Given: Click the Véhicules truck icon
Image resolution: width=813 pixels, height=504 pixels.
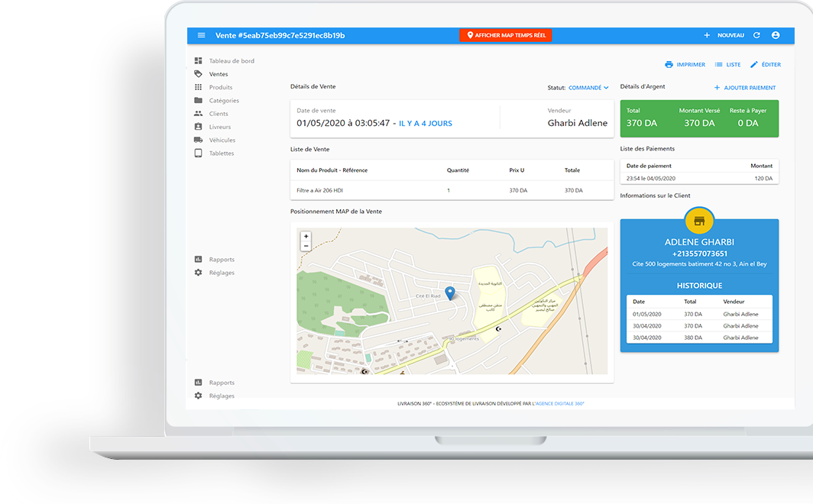Looking at the screenshot, I should (x=199, y=141).
